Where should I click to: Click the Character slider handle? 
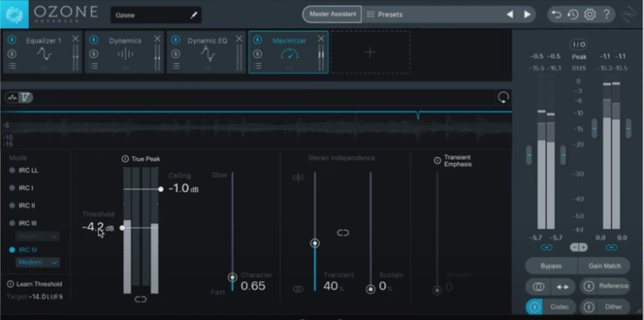pos(233,277)
